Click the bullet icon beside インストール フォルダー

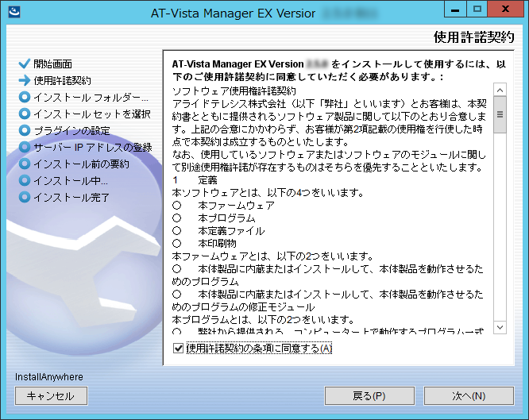pos(24,97)
